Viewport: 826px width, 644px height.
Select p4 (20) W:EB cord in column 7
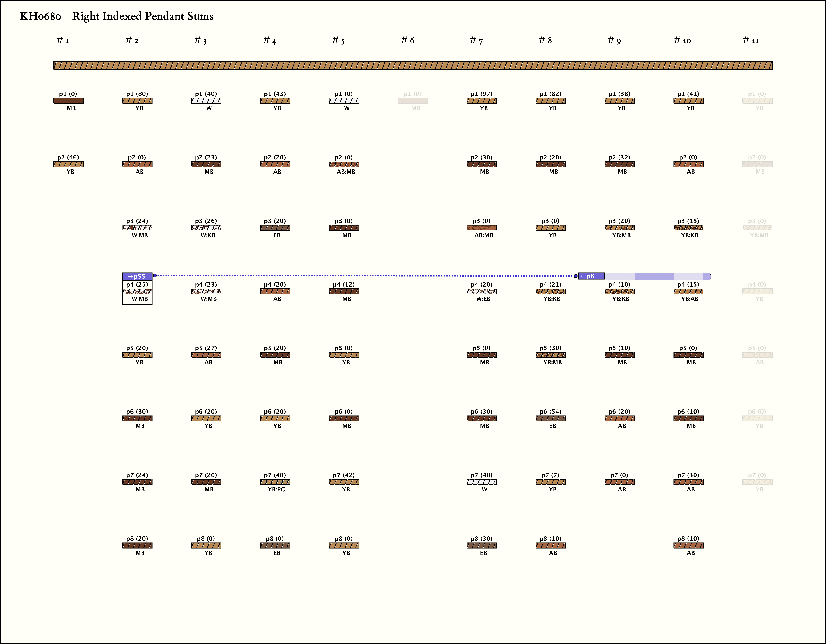(x=481, y=291)
